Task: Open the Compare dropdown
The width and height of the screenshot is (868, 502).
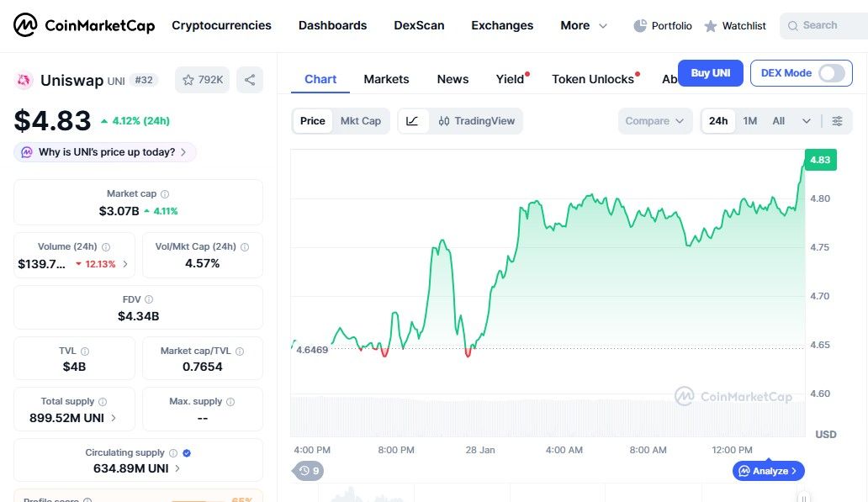Action: pyautogui.click(x=654, y=120)
